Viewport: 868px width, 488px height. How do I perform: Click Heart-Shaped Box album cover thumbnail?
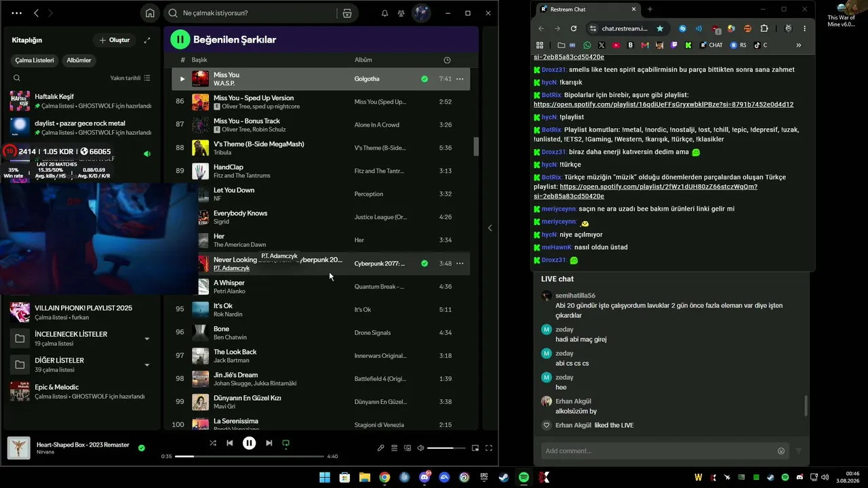pos(18,448)
